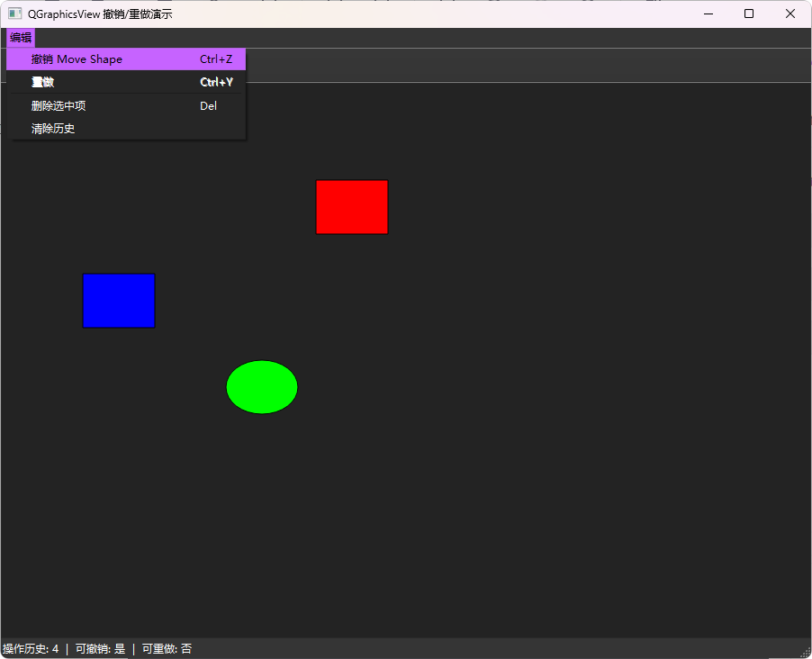Maximize the QGraphicsView window

[749, 14]
